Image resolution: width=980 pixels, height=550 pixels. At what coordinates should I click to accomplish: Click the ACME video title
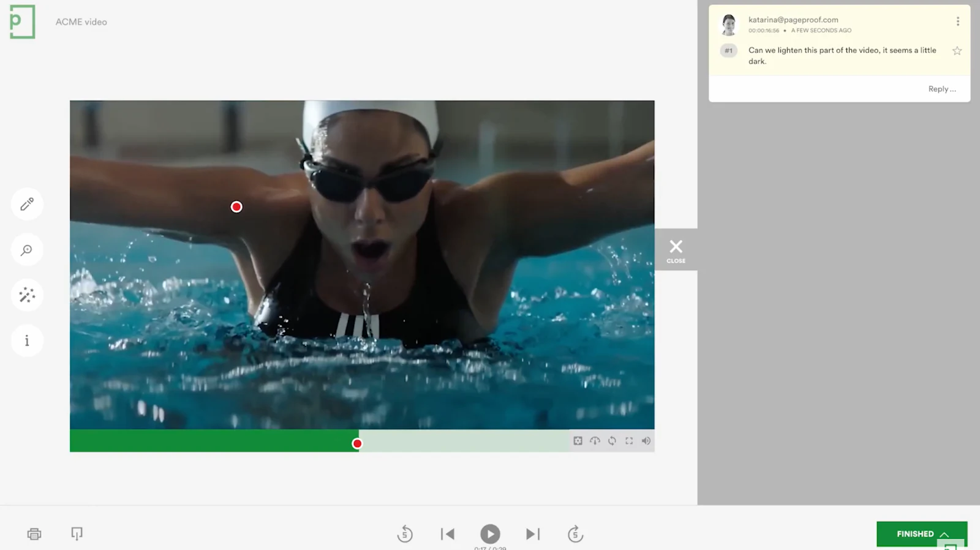tap(81, 21)
